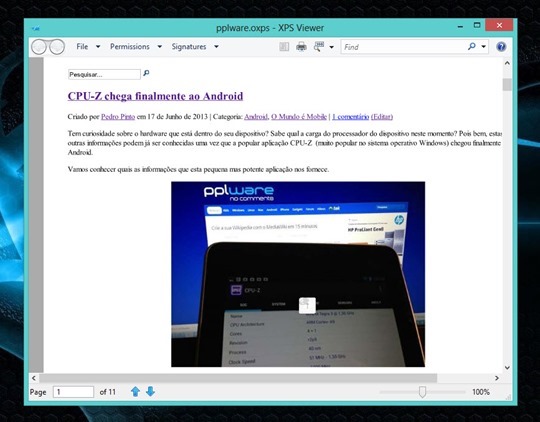
Task: Open the zoom page view icon
Action: click(319, 47)
